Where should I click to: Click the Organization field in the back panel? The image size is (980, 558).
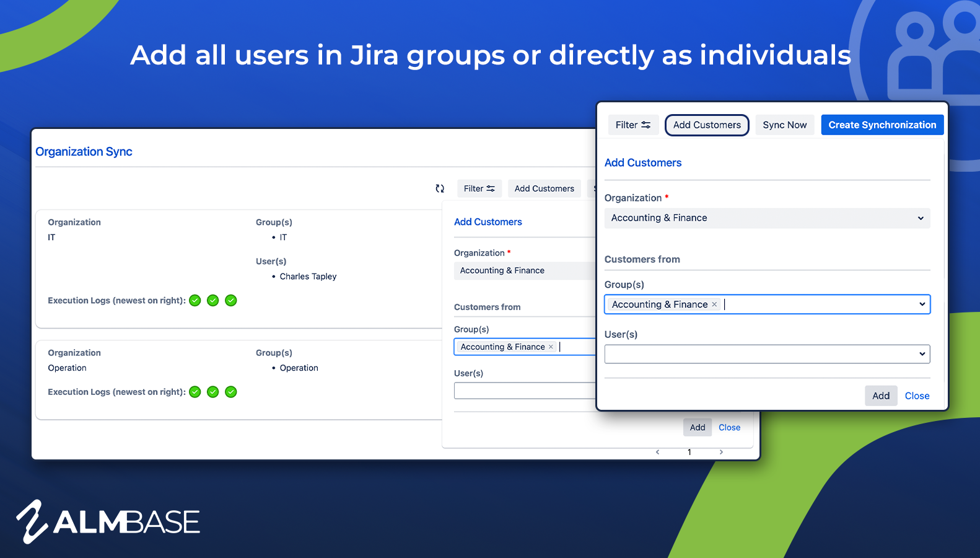point(525,271)
